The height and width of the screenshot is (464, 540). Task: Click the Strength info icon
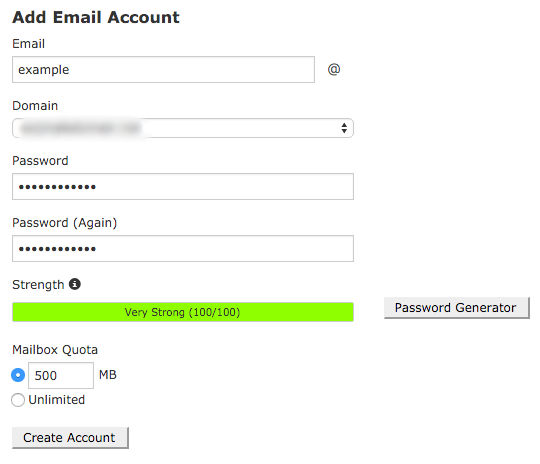[75, 284]
